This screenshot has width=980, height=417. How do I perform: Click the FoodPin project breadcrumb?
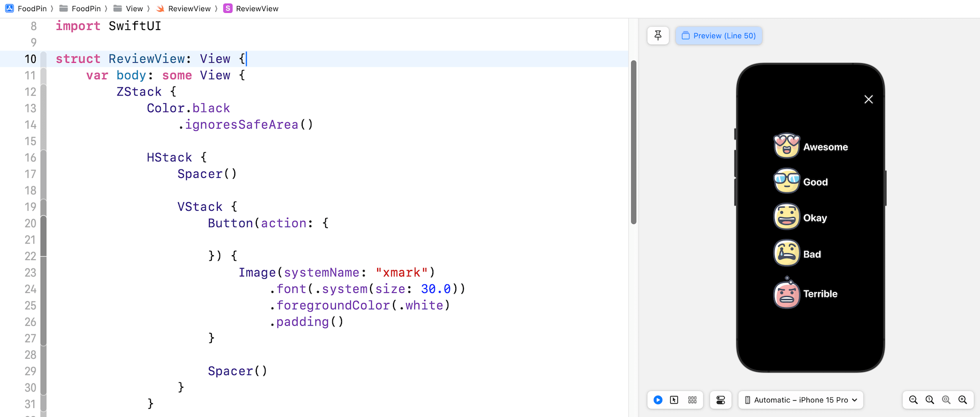pos(27,9)
